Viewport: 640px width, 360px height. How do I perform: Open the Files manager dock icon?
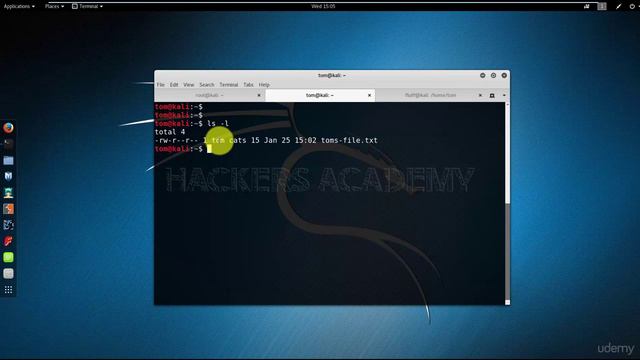(8, 160)
